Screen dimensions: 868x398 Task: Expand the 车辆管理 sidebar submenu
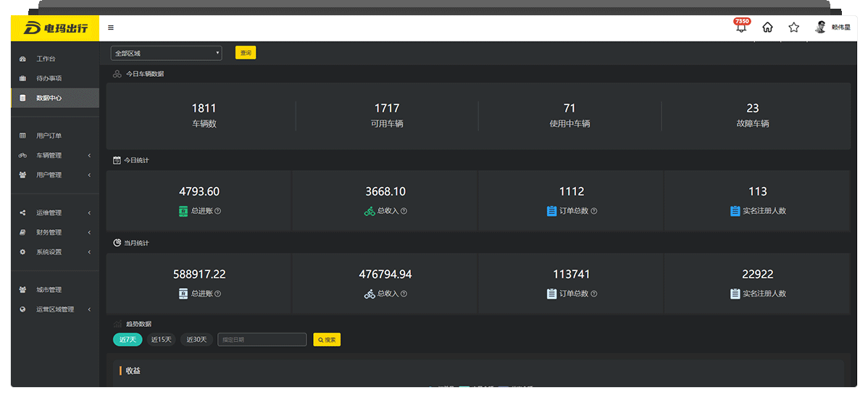coord(55,155)
